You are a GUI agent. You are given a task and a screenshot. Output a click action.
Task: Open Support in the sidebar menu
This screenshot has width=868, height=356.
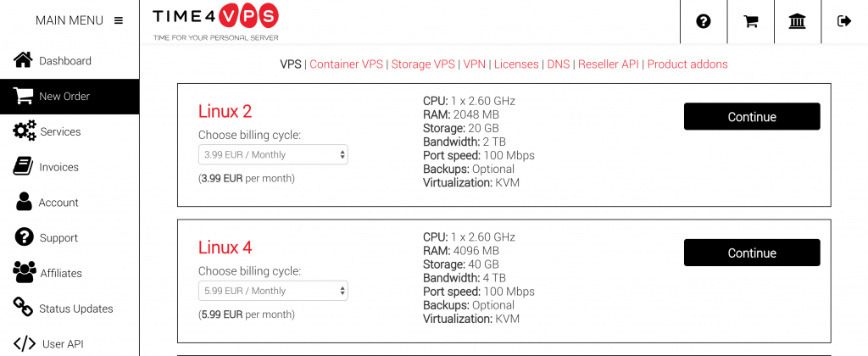(x=58, y=238)
